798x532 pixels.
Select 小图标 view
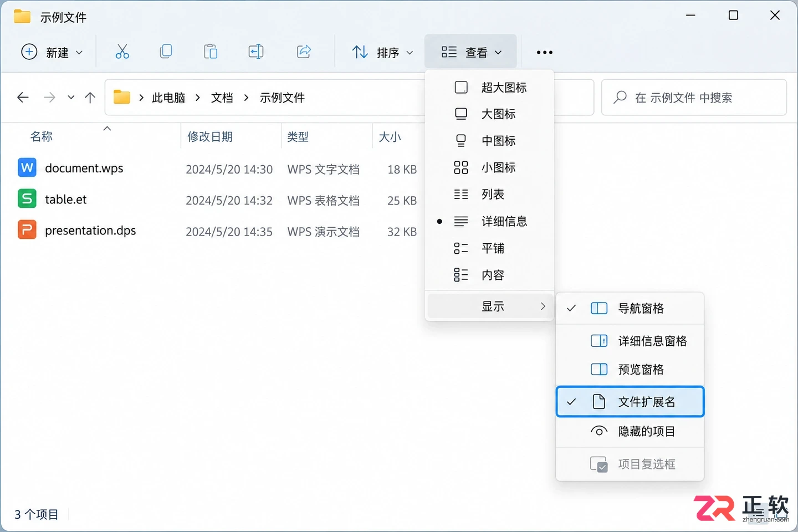pyautogui.click(x=490, y=167)
